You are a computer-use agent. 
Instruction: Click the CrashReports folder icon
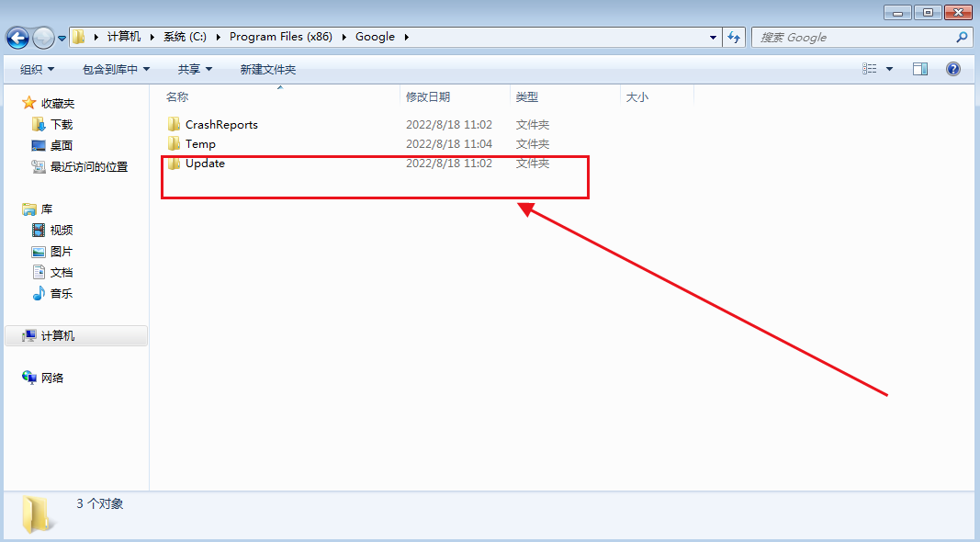(x=174, y=124)
